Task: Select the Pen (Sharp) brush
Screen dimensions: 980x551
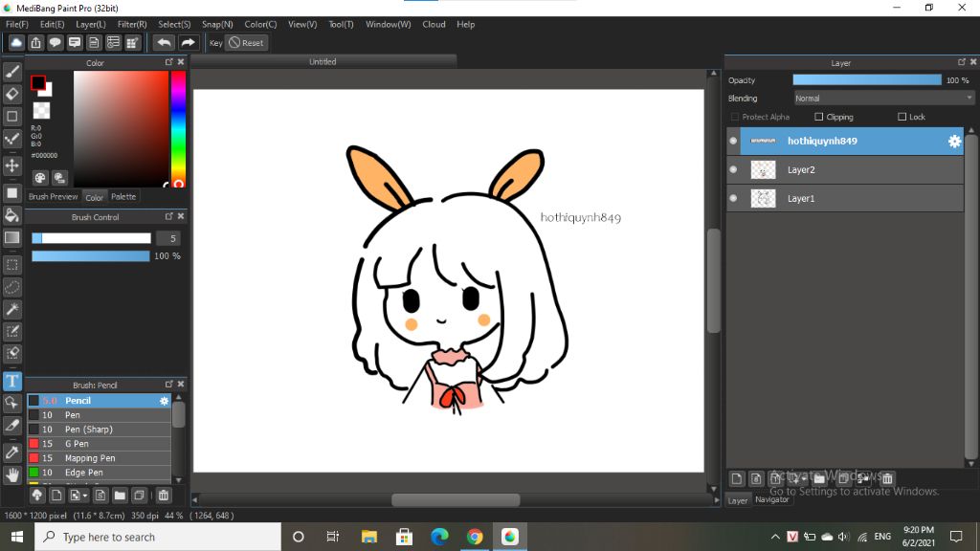Action: click(99, 430)
